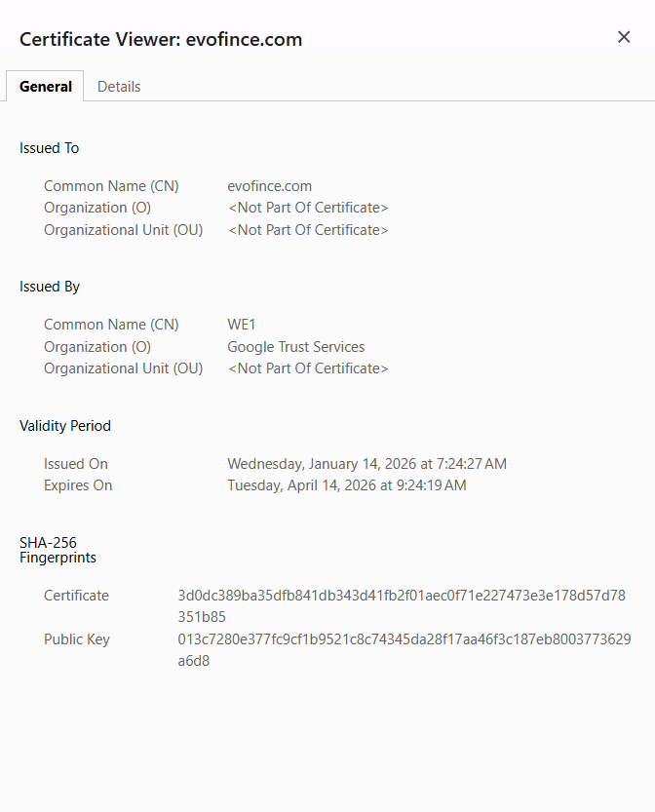This screenshot has width=655, height=812.
Task: Click the certificate fingerprint hash value
Action: 402,605
